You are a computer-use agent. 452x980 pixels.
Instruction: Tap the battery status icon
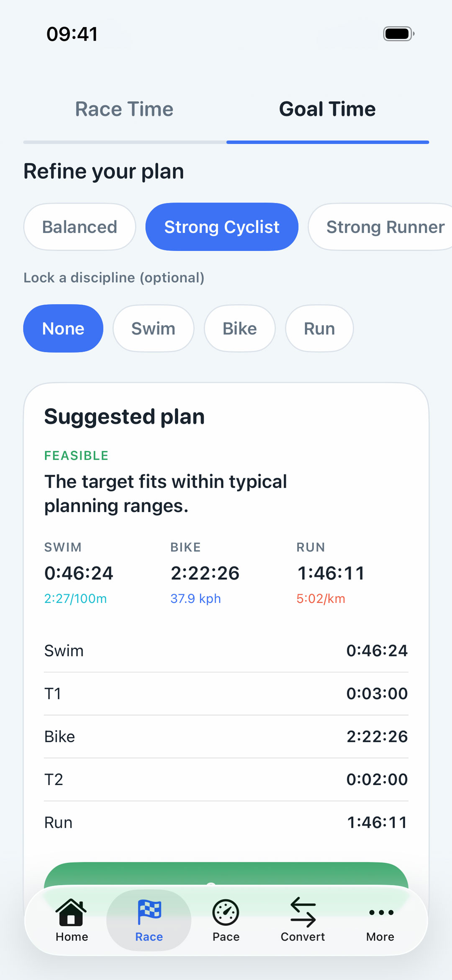click(x=398, y=34)
